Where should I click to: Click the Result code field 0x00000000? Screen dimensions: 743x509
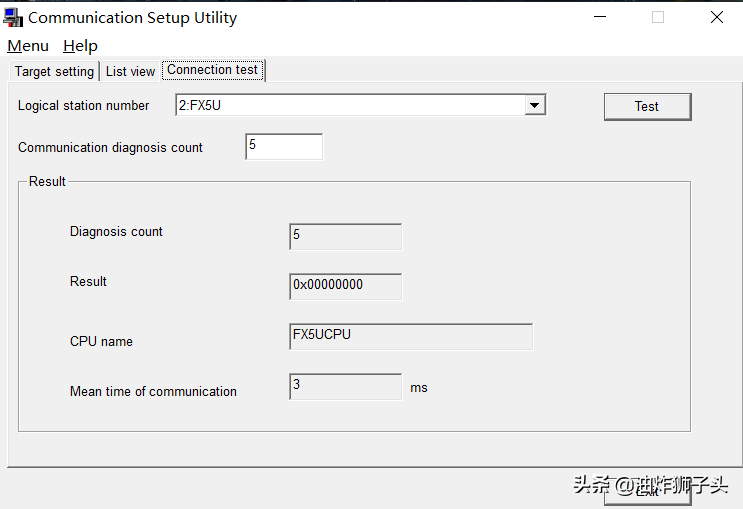[345, 286]
